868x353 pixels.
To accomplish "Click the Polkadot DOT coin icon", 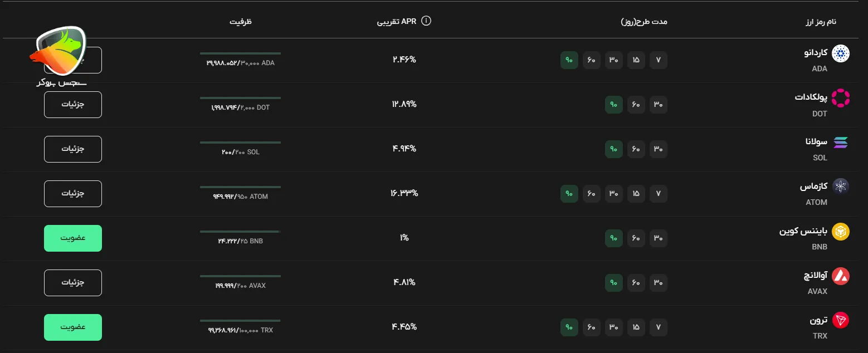I will point(840,98).
